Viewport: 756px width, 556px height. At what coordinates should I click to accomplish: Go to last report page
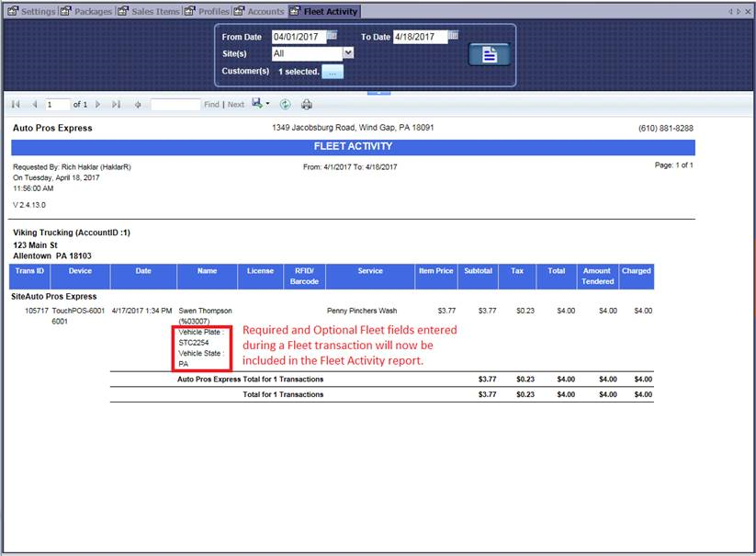116,104
